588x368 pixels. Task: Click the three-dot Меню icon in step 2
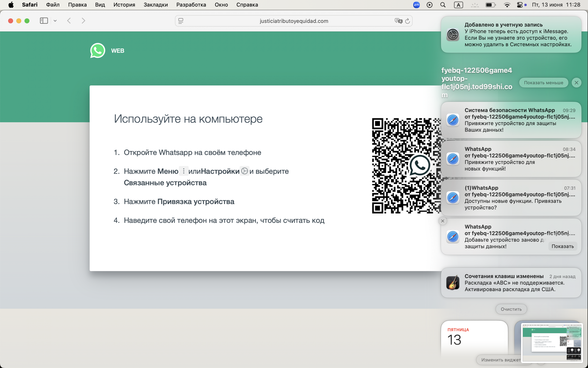(184, 171)
